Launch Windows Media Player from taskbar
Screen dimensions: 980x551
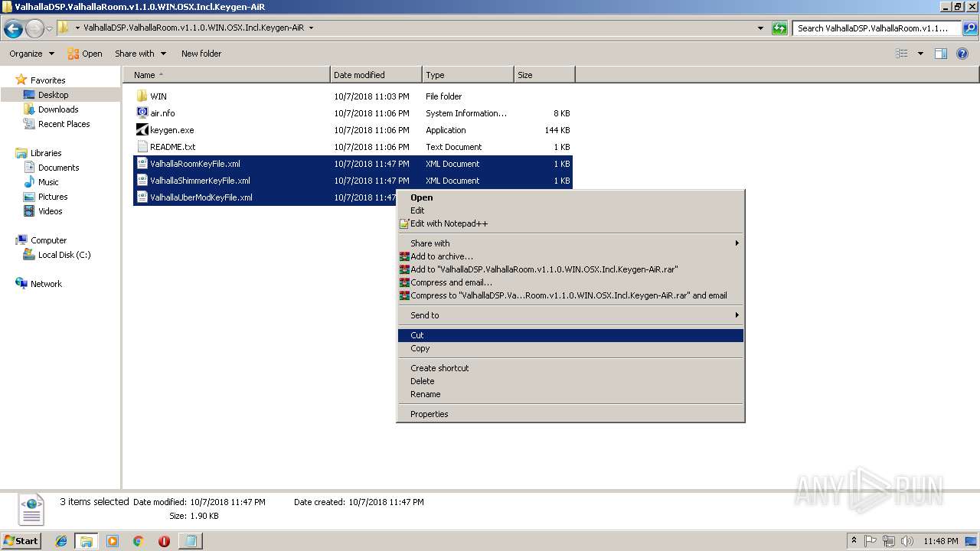coord(113,541)
